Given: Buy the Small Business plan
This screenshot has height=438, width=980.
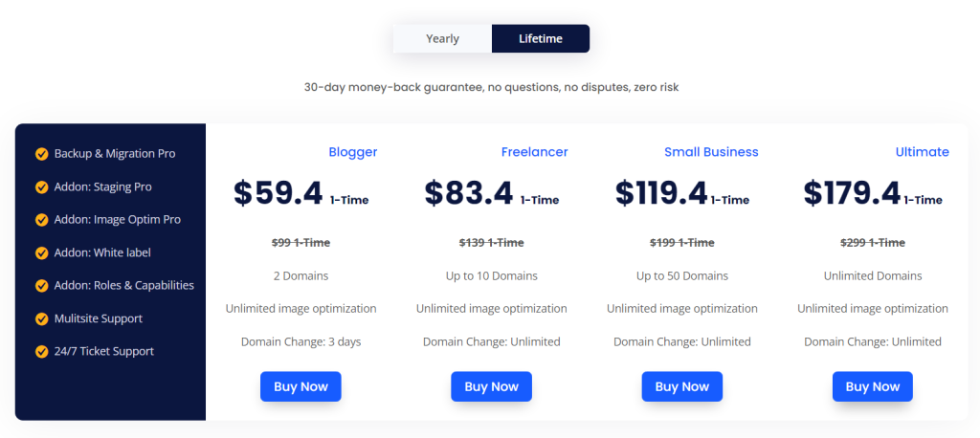Looking at the screenshot, I should pyautogui.click(x=681, y=386).
